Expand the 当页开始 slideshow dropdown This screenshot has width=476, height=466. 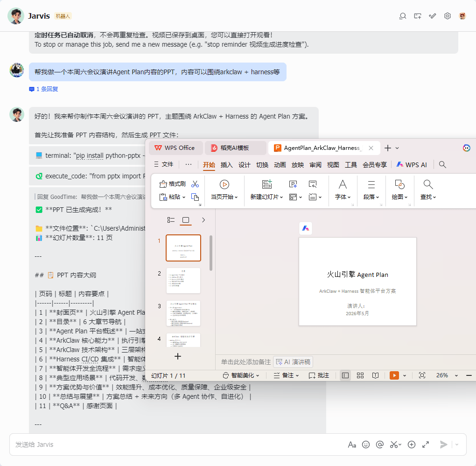[x=236, y=197]
